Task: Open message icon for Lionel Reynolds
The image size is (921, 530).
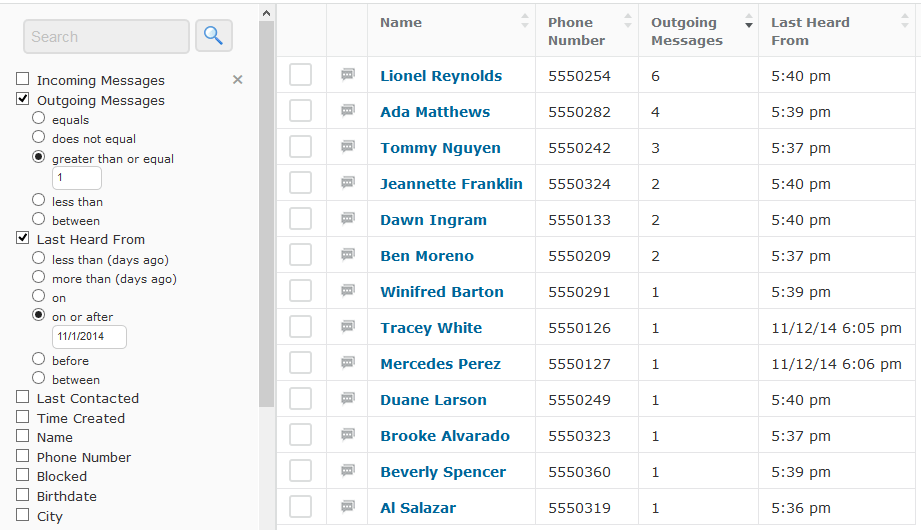Action: pos(348,74)
